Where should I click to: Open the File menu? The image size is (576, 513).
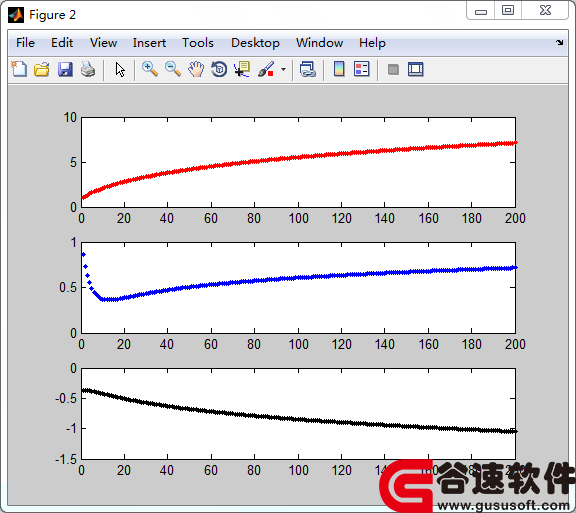point(25,43)
